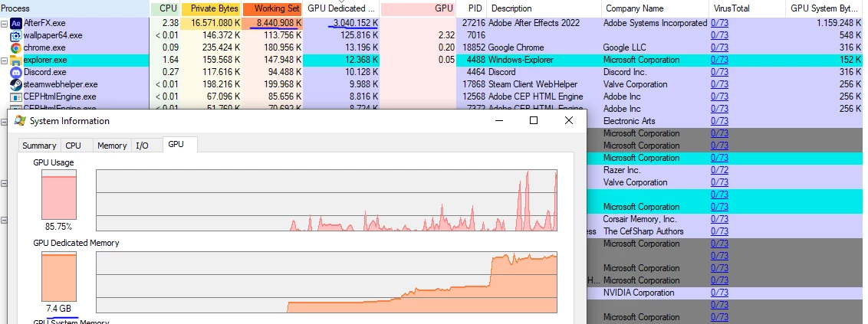Viewport: 868px width, 324px height.
Task: Select the GPU tab in System Information
Action: point(176,144)
